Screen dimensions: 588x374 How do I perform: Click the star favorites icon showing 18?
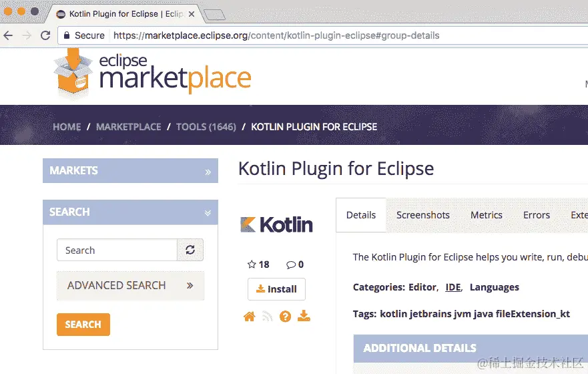[x=252, y=264]
